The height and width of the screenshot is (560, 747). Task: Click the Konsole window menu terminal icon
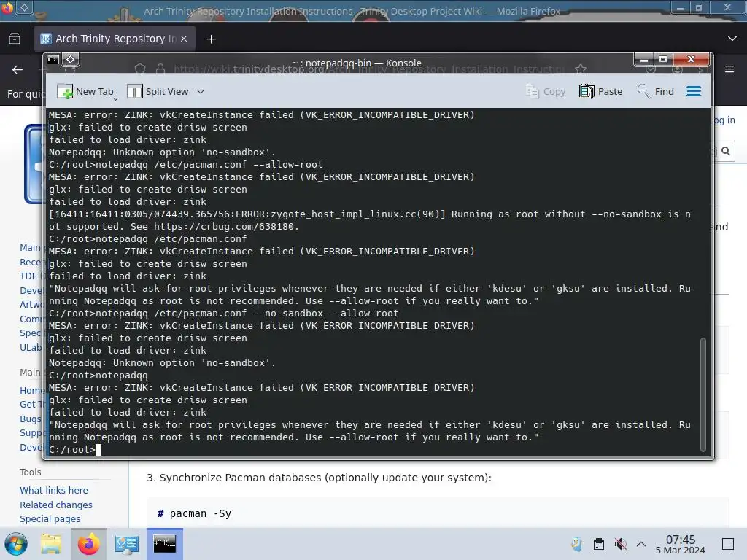[53, 60]
